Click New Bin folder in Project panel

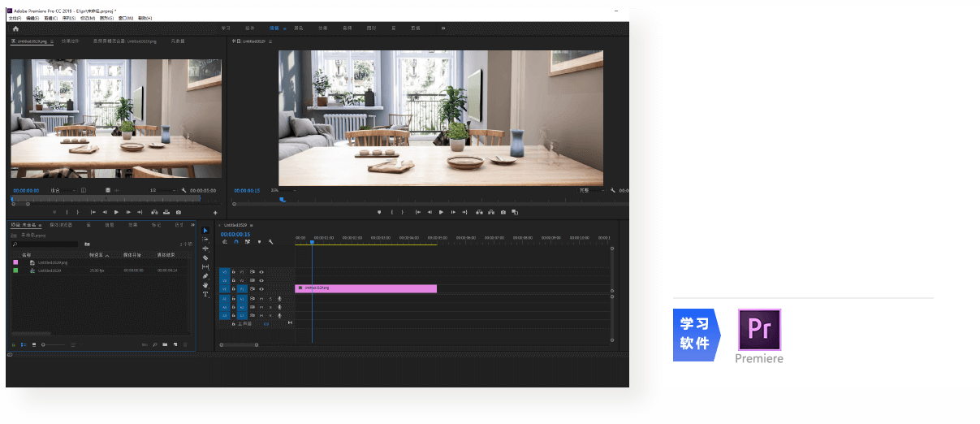(164, 344)
